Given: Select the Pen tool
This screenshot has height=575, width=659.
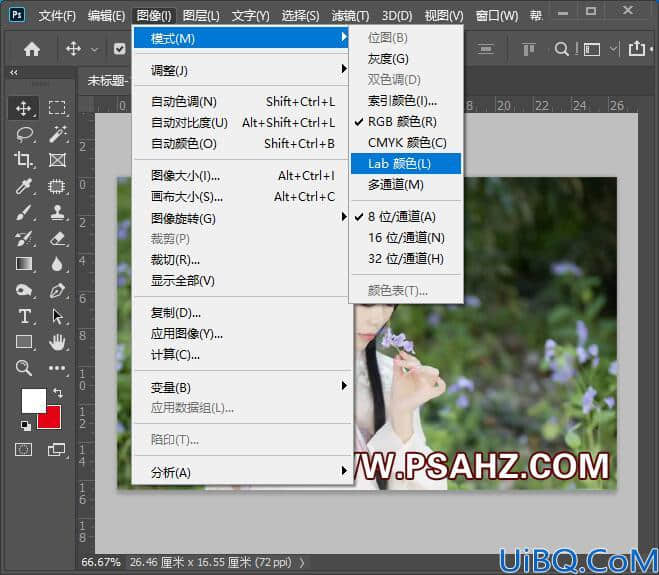Looking at the screenshot, I should tap(57, 290).
